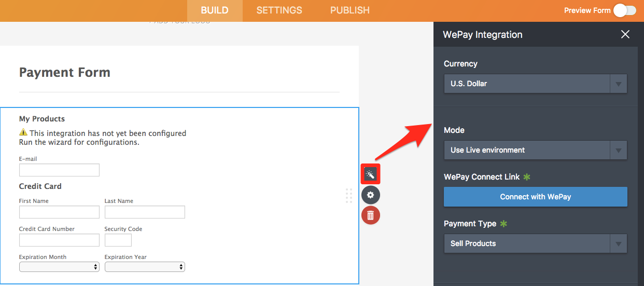
Task: Click the My Products label
Action: (x=42, y=119)
